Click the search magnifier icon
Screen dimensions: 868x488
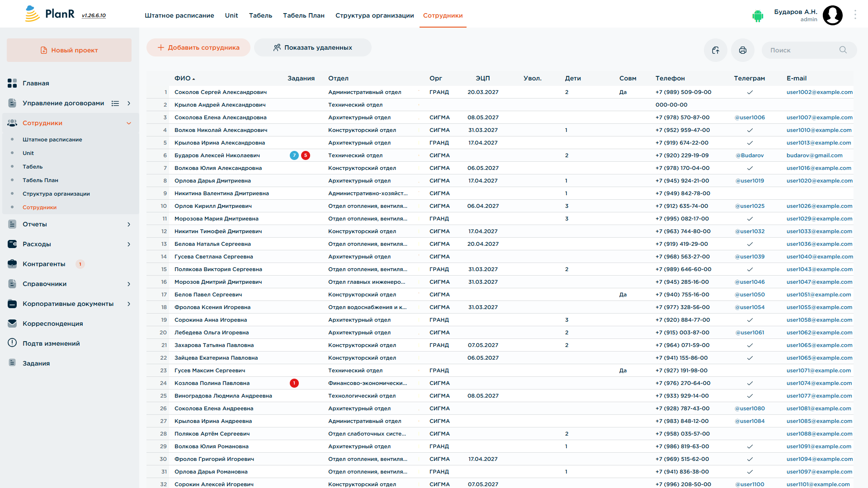[x=843, y=50]
